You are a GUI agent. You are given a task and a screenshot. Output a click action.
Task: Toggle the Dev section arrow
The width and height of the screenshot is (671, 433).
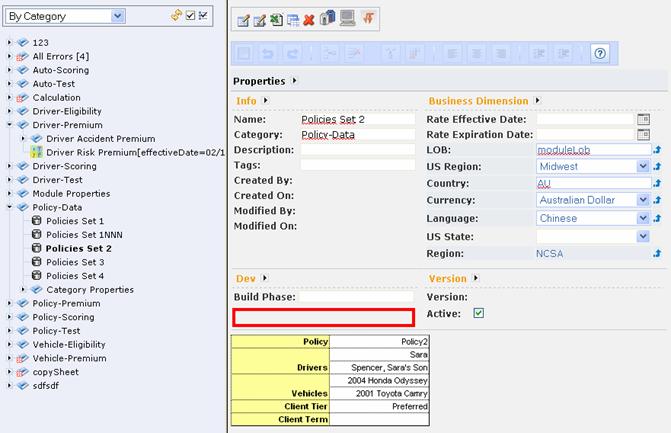[x=264, y=278]
